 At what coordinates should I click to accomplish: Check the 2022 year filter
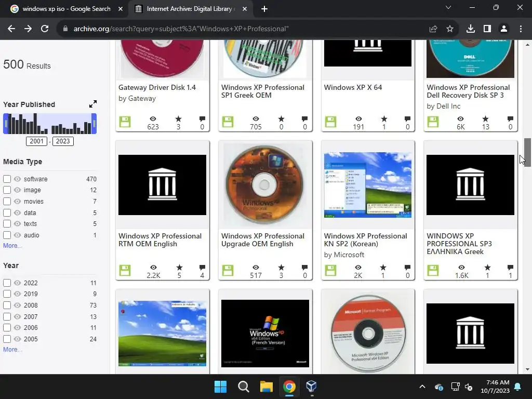(7, 283)
